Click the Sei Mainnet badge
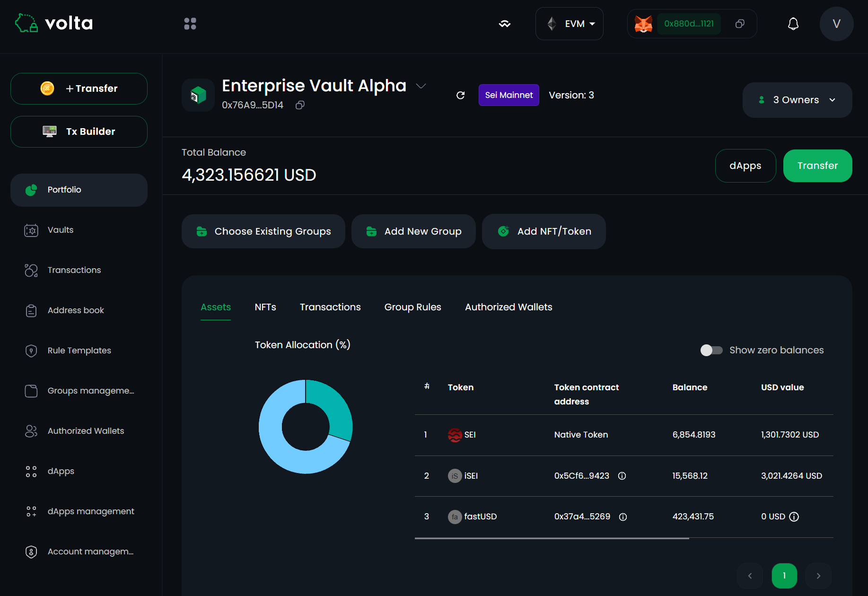This screenshot has height=596, width=868. [x=509, y=95]
